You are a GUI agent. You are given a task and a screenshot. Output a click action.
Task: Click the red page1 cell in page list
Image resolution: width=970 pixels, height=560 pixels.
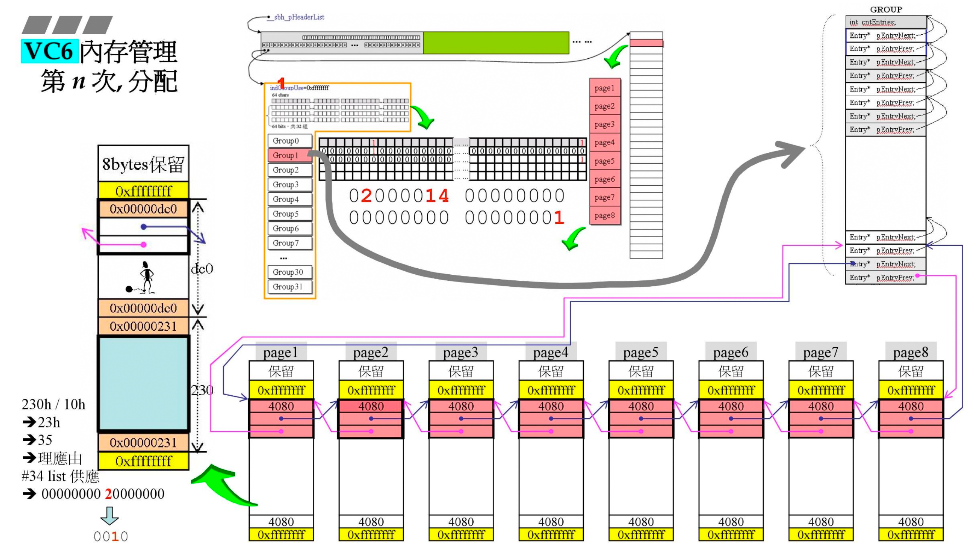tap(604, 88)
